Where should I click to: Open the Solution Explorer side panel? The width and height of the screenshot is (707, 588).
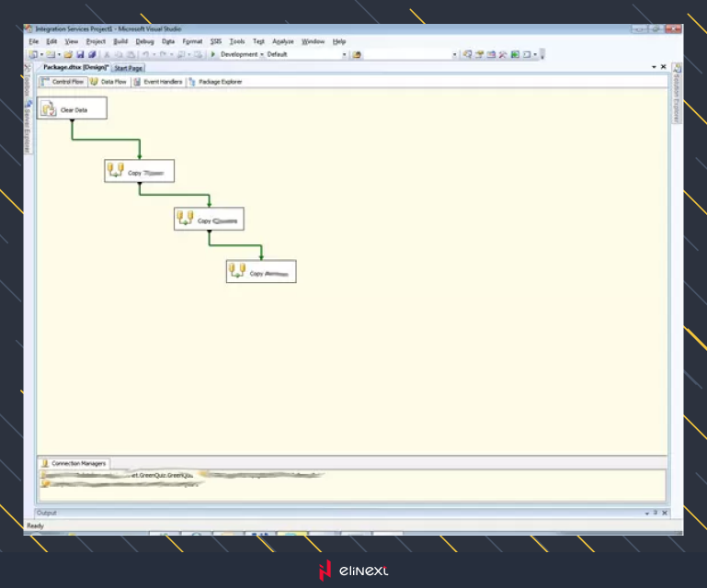click(676, 93)
